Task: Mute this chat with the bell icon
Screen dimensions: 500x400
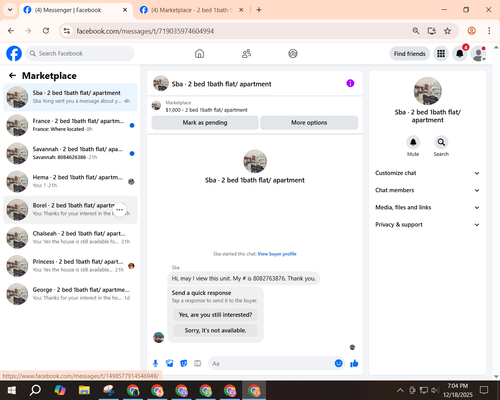Action: tap(413, 142)
